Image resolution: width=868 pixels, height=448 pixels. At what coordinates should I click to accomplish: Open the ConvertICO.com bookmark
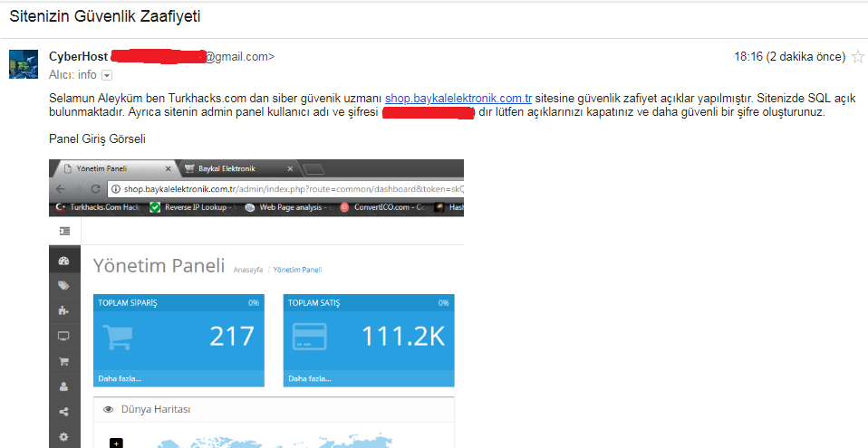click(x=382, y=207)
